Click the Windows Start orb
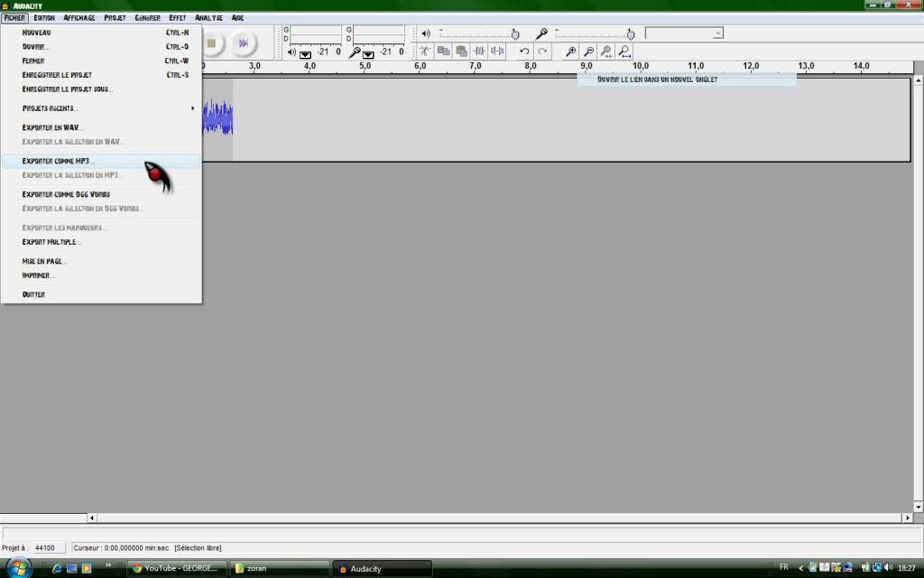The height and width of the screenshot is (578, 924). (x=18, y=567)
